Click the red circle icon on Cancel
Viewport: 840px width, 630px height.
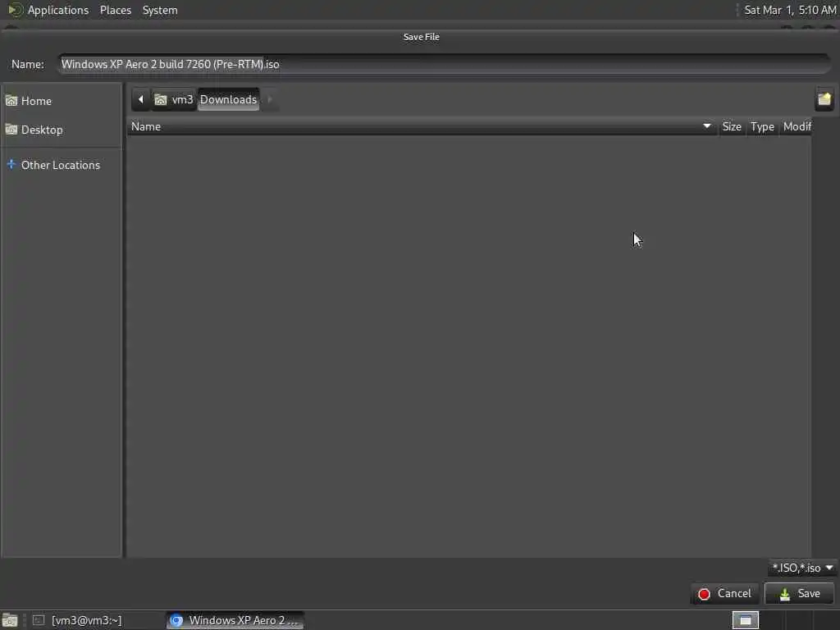coord(704,594)
